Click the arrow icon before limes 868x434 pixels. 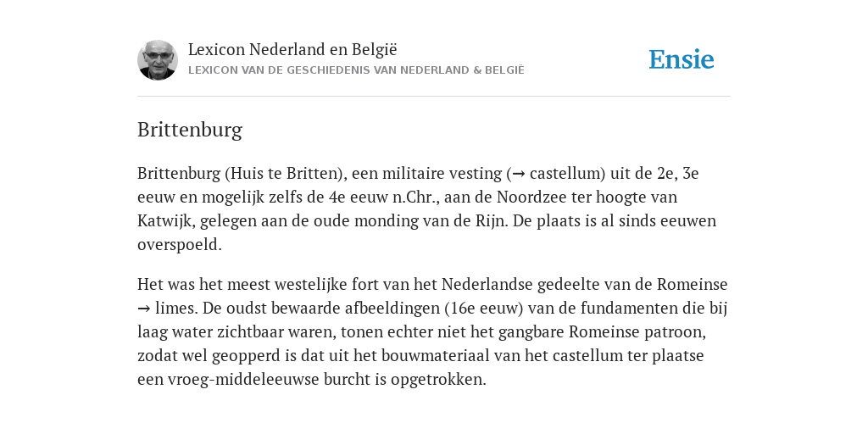click(x=144, y=309)
